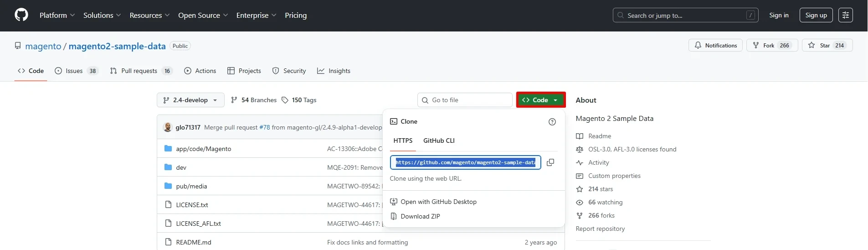Click the glo71317 avatar image
The image size is (868, 250).
tap(168, 127)
